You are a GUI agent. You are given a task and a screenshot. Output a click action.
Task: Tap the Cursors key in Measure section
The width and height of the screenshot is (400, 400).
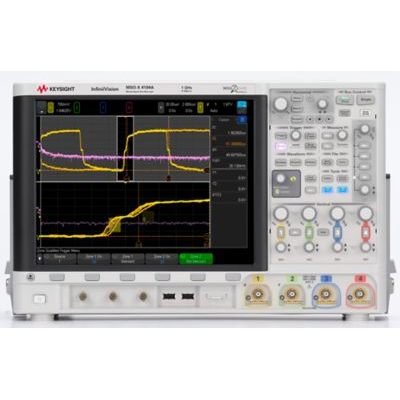[x=328, y=136]
